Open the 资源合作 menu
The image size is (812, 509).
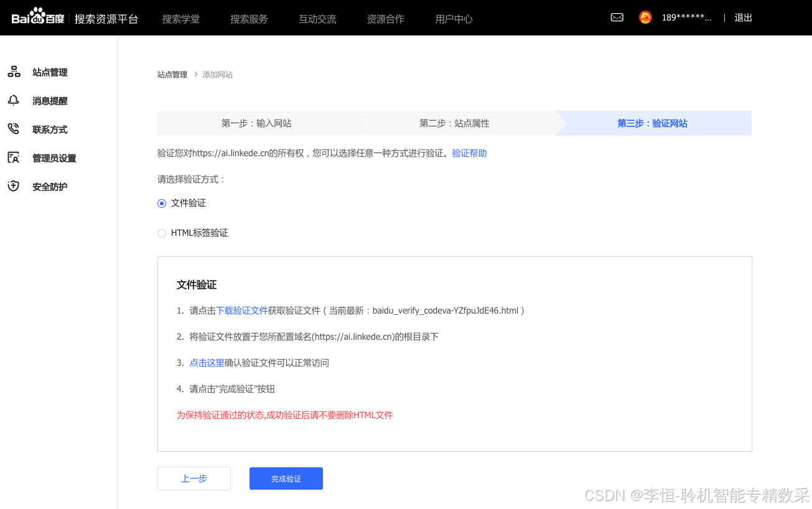(386, 19)
